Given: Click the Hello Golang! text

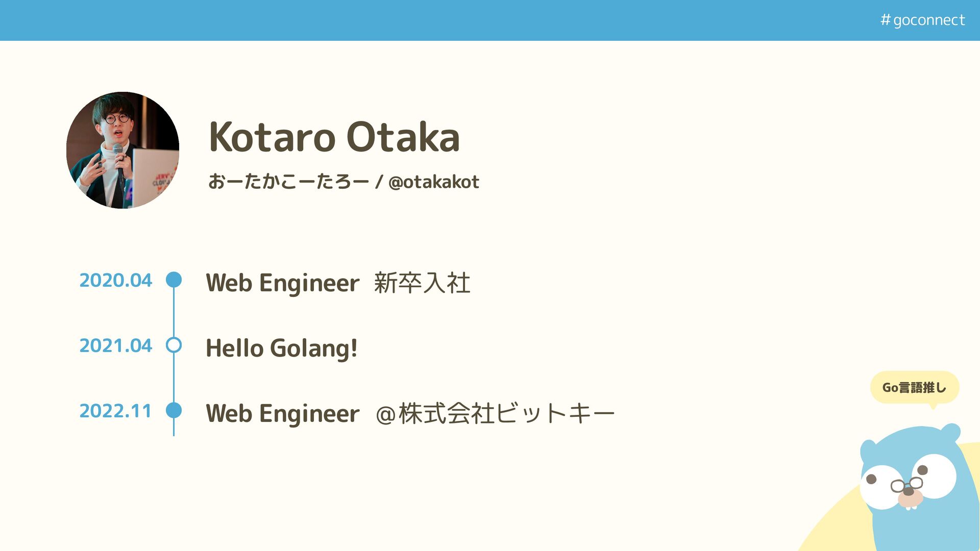Looking at the screenshot, I should click(x=281, y=348).
